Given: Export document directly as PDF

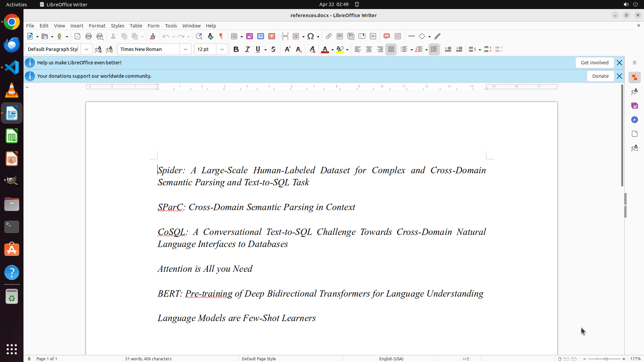Looking at the screenshot, I should tap(77, 37).
